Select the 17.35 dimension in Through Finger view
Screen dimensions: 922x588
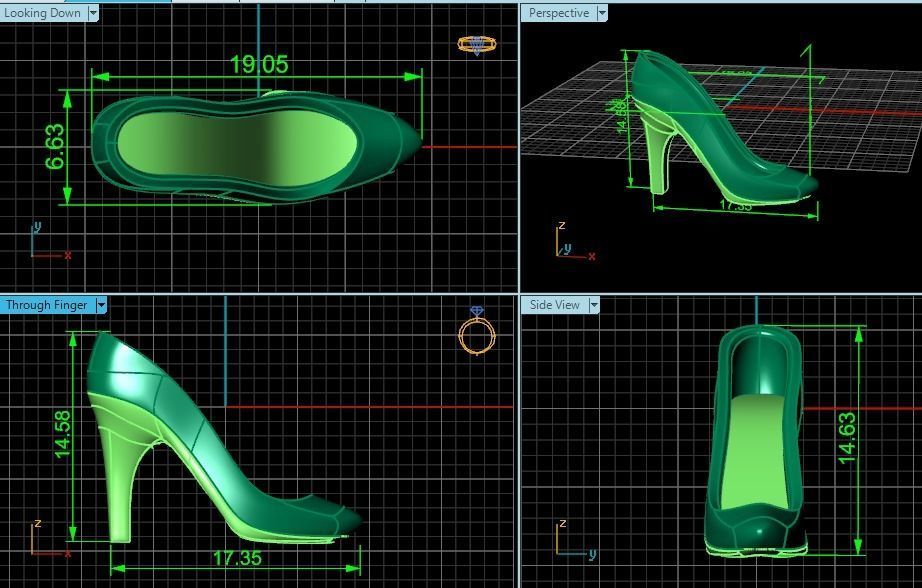click(237, 557)
